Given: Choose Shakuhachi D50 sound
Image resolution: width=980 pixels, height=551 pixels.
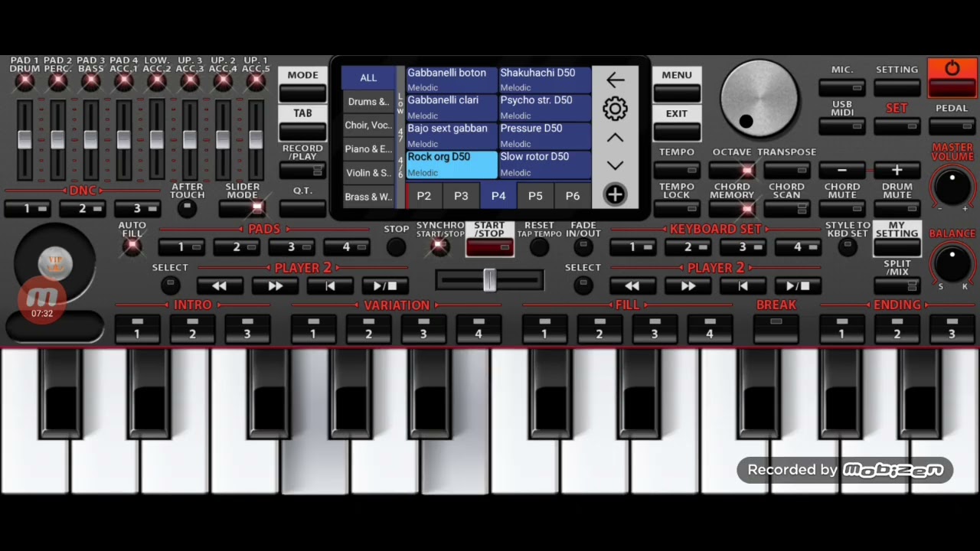Looking at the screenshot, I should coord(544,80).
